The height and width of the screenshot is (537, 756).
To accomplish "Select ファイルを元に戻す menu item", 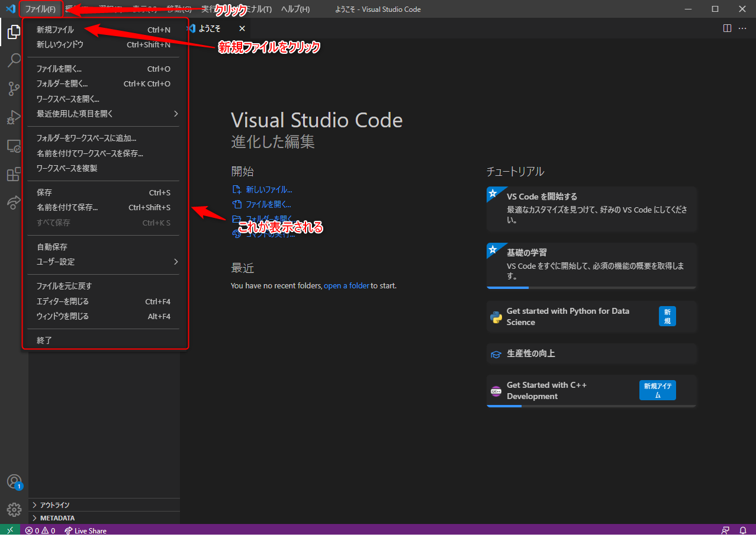I will click(104, 286).
